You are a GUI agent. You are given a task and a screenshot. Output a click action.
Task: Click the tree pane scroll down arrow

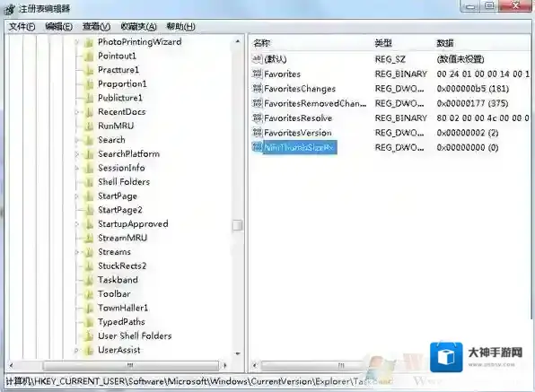tap(238, 353)
